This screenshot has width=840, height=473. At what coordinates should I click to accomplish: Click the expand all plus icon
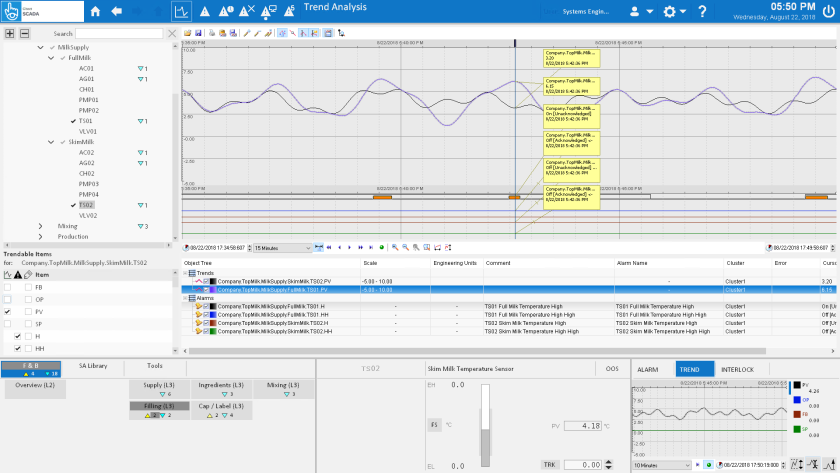(10, 33)
